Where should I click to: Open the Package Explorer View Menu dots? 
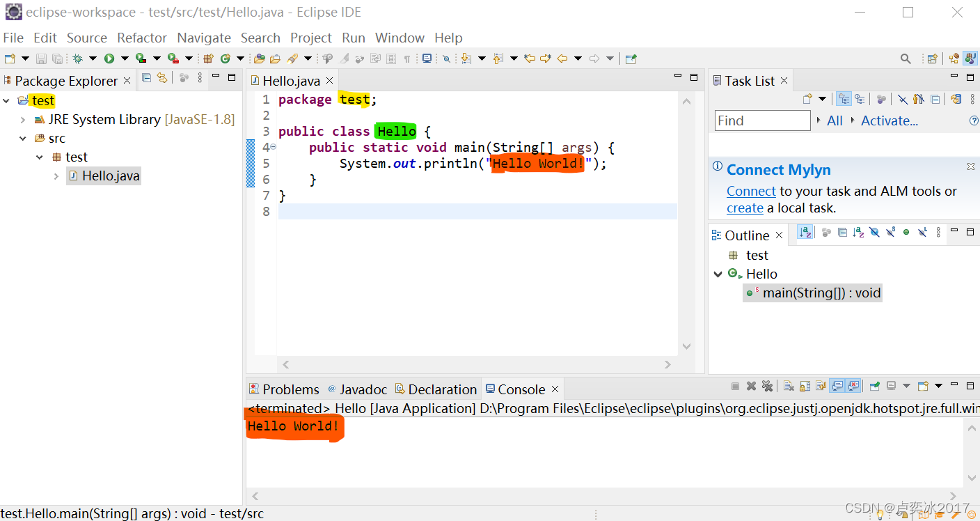(200, 78)
